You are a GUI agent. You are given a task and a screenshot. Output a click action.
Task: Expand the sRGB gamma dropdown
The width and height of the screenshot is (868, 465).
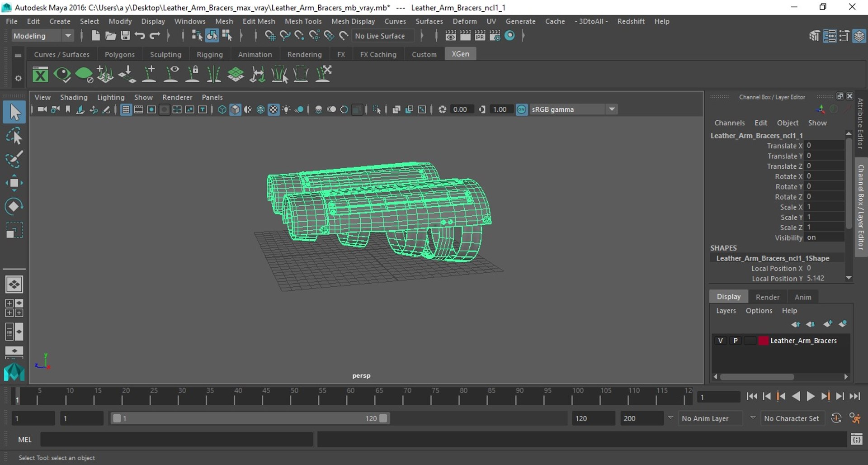click(612, 109)
